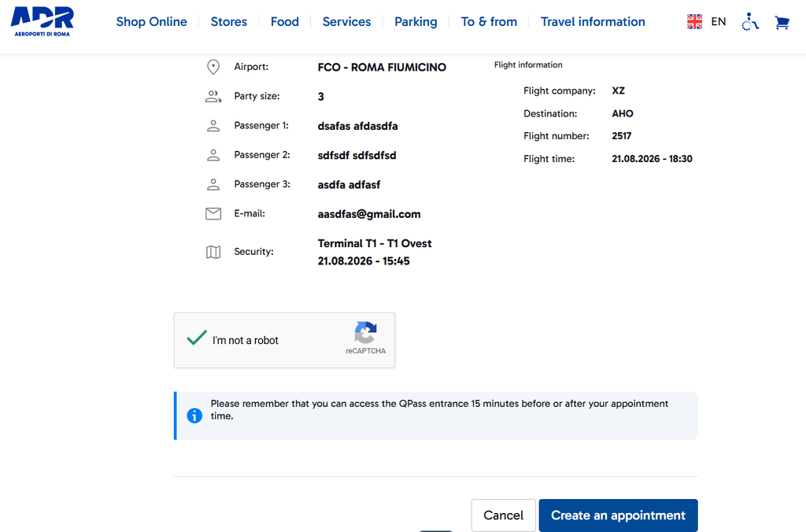Image resolution: width=806 pixels, height=532 pixels.
Task: Click the reCAPTCHA logo
Action: tap(365, 333)
